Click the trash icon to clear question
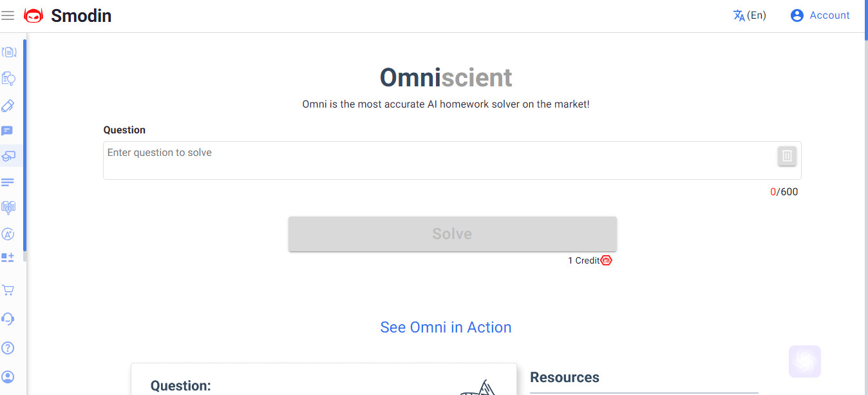The image size is (868, 395). [787, 155]
